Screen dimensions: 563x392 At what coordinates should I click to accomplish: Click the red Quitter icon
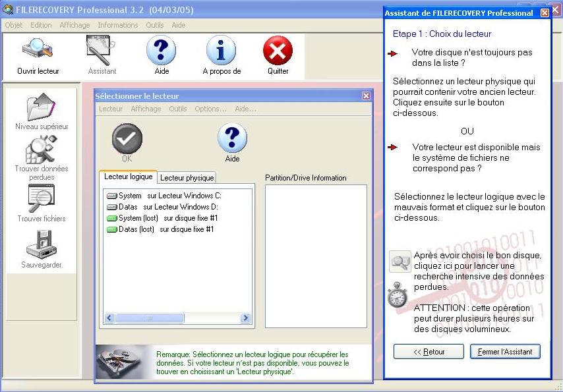(278, 50)
